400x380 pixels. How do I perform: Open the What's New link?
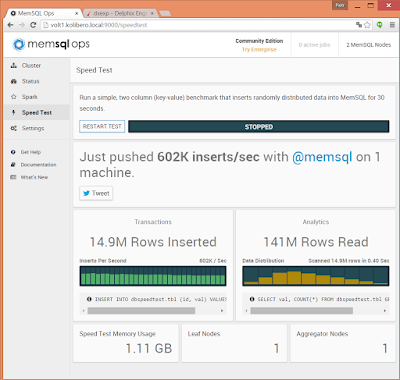point(34,177)
